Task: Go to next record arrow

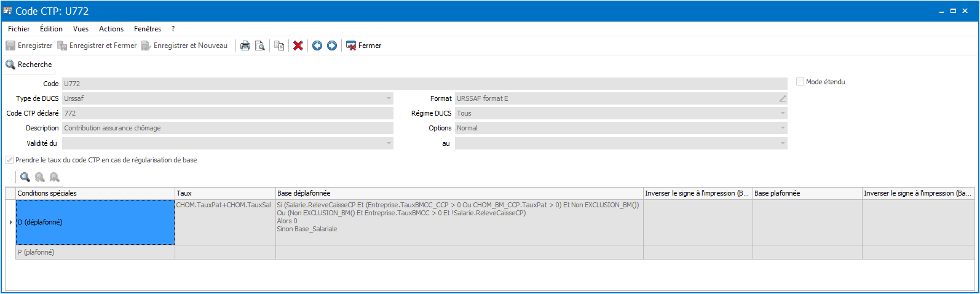Action: coord(332,46)
